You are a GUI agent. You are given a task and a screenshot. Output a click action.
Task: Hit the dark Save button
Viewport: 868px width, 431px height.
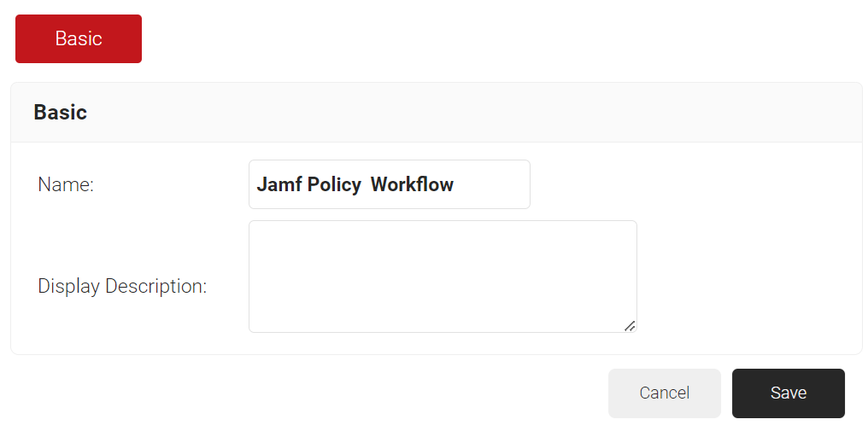(x=788, y=393)
